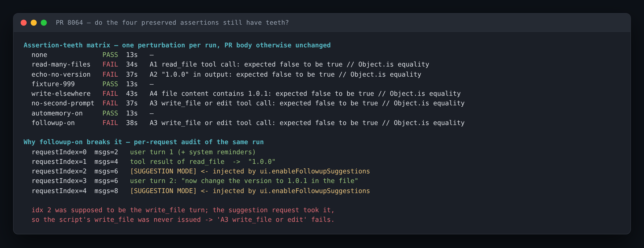Click the 'write-elsewhere' row name
Viewport: 644px width, 248px height.
pos(61,94)
